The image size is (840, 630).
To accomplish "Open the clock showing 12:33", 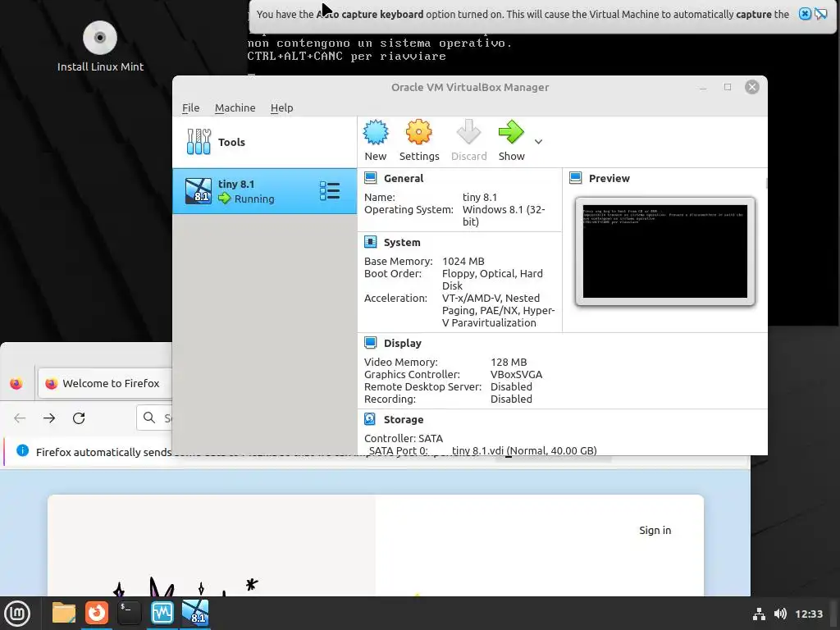I will 808,614.
